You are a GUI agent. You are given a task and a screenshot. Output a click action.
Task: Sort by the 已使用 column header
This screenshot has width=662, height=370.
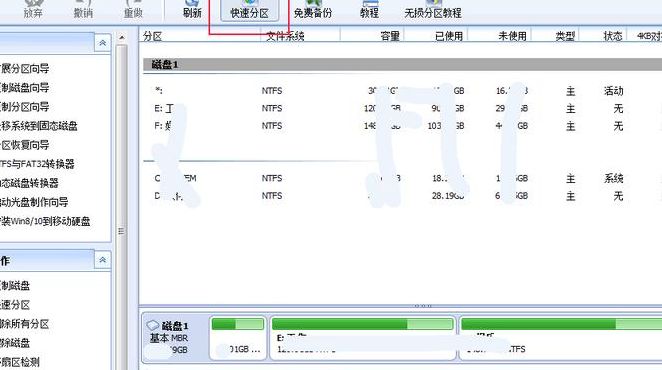click(x=449, y=36)
